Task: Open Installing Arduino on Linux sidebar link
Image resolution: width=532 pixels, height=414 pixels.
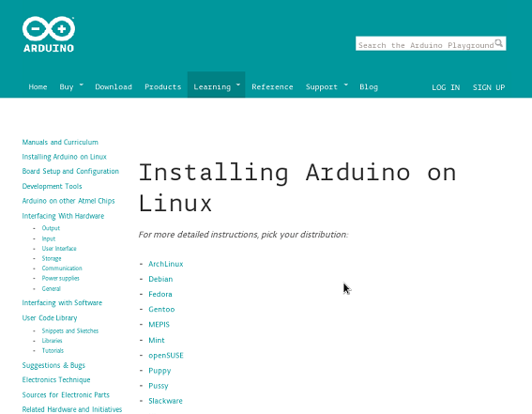Action: [x=64, y=157]
